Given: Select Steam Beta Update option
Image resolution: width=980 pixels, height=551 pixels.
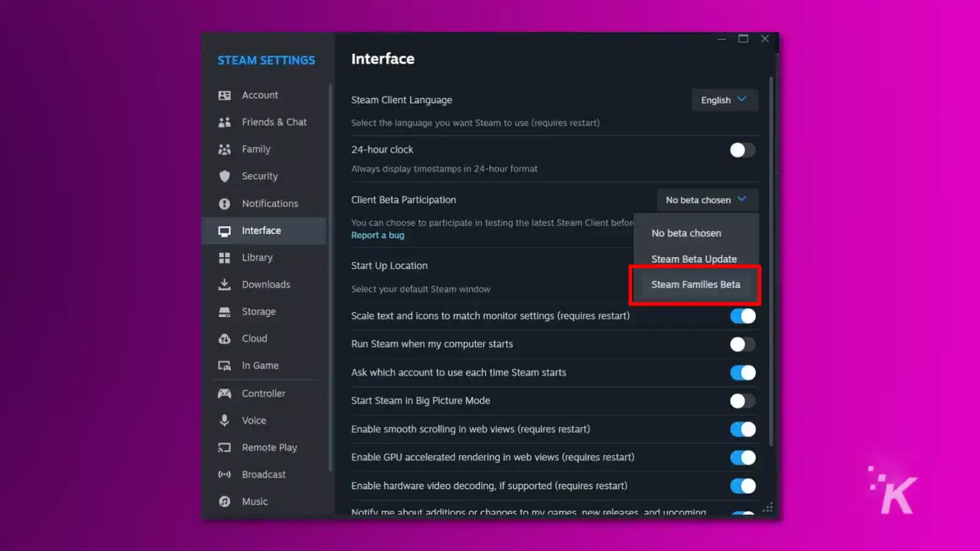Looking at the screenshot, I should pyautogui.click(x=696, y=259).
